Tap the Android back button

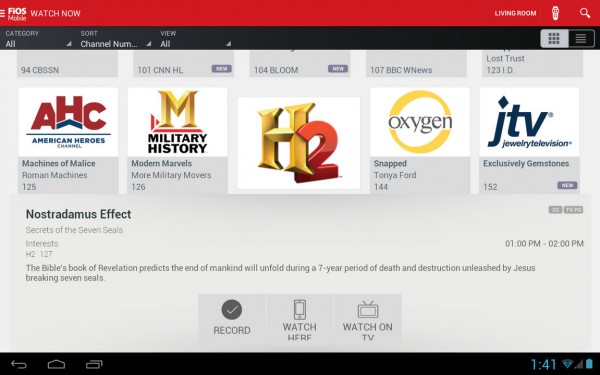coord(18,364)
